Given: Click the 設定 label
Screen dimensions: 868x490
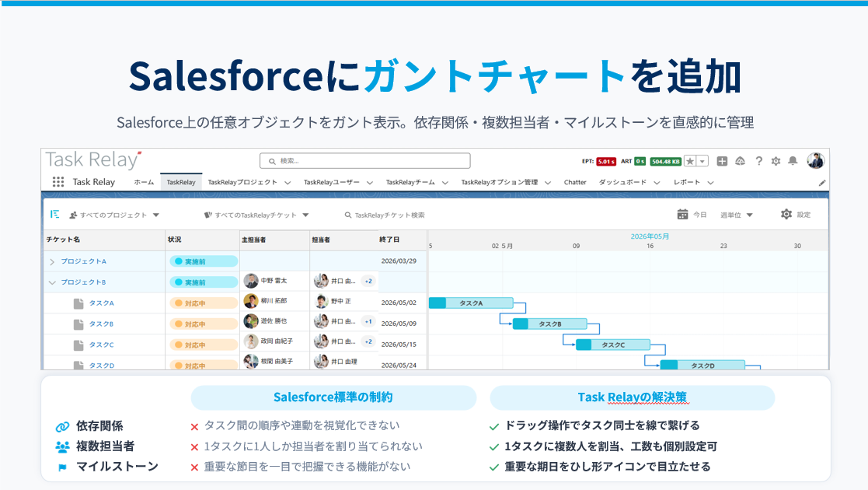Looking at the screenshot, I should click(x=804, y=215).
